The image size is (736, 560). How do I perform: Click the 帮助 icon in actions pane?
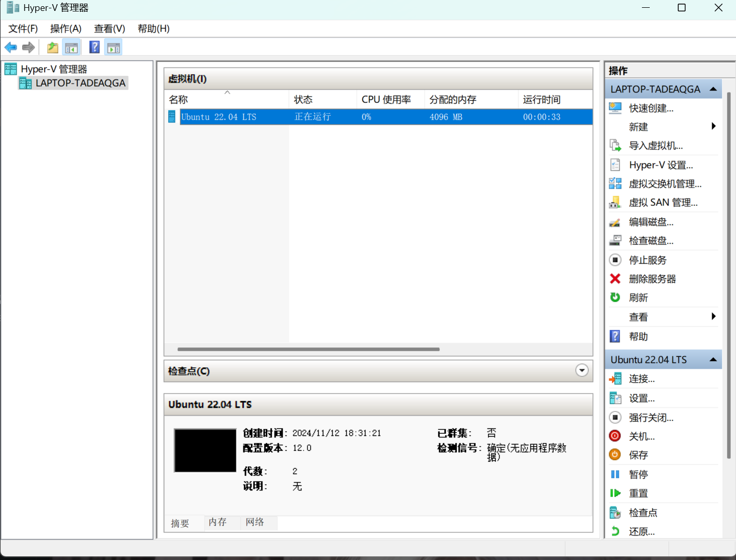tap(615, 336)
